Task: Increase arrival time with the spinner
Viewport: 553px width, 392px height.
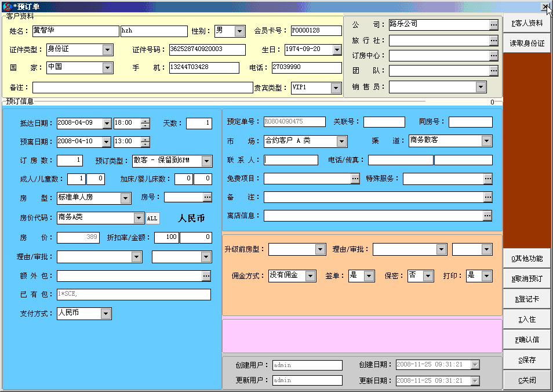Action: pos(145,121)
